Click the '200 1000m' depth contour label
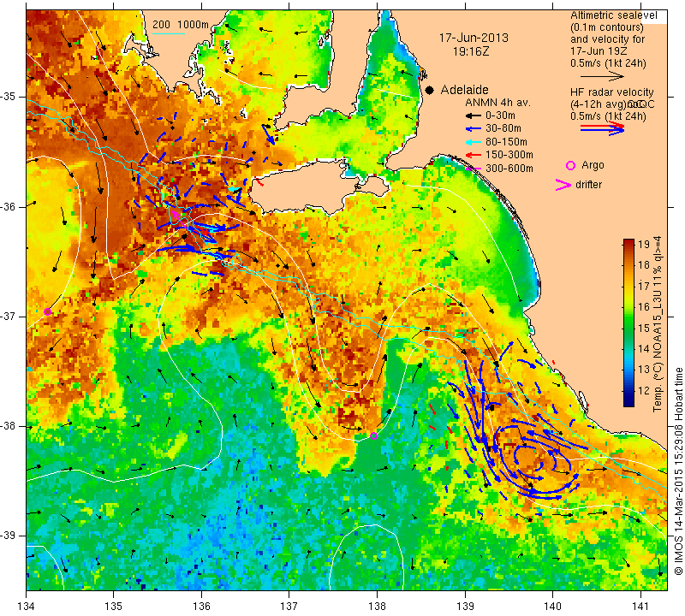This screenshot has height=616, width=685. pos(181,25)
